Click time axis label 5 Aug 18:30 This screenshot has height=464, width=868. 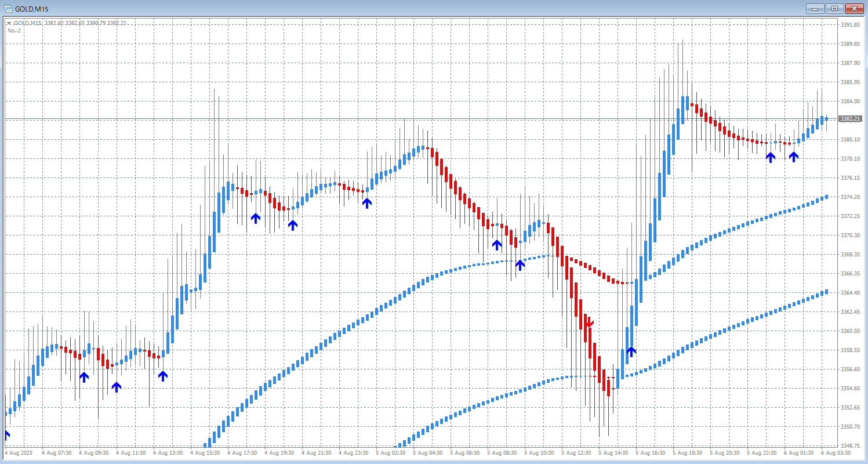coord(687,453)
